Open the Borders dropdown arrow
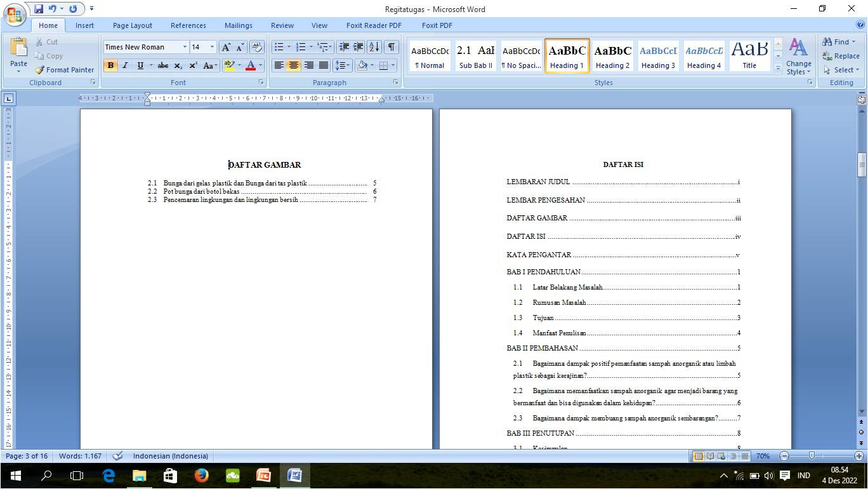 (x=393, y=65)
